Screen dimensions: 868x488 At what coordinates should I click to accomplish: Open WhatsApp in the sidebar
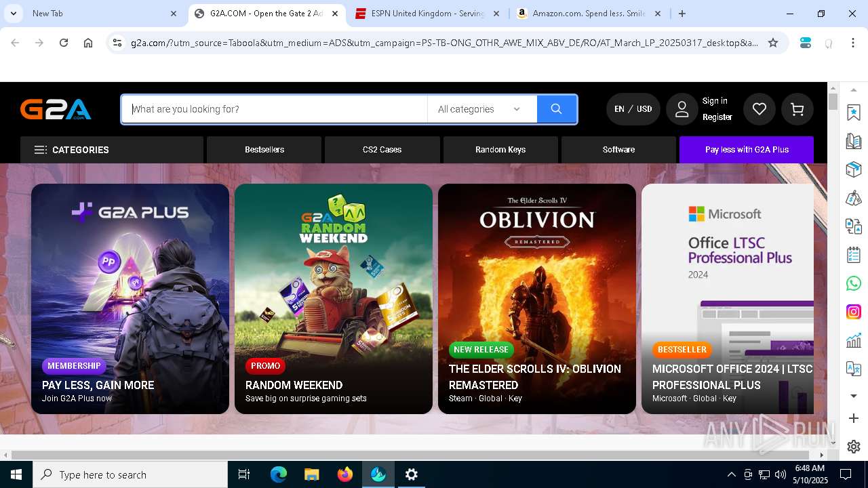click(854, 283)
